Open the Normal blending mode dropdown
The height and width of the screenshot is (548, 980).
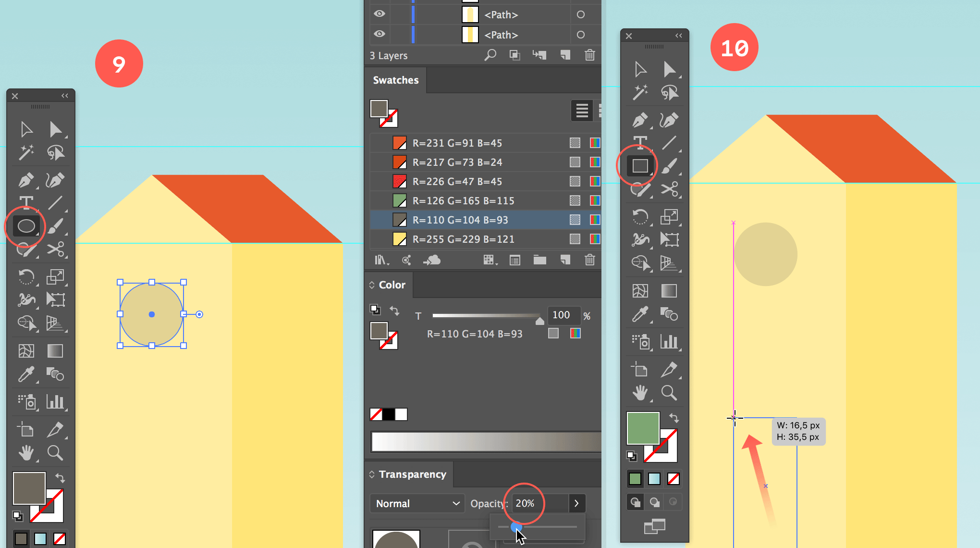(417, 503)
